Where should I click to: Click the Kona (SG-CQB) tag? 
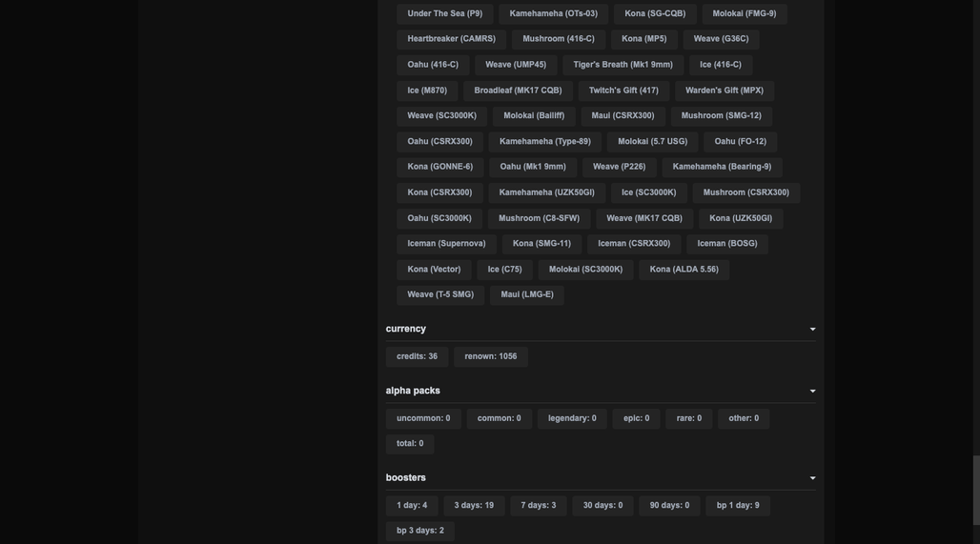click(x=655, y=13)
